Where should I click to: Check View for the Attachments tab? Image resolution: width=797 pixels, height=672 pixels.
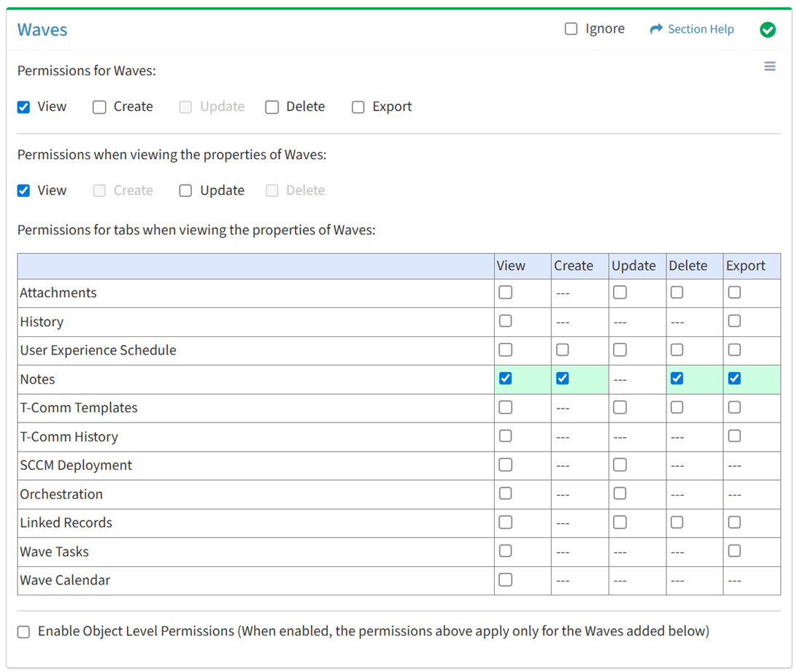[505, 293]
